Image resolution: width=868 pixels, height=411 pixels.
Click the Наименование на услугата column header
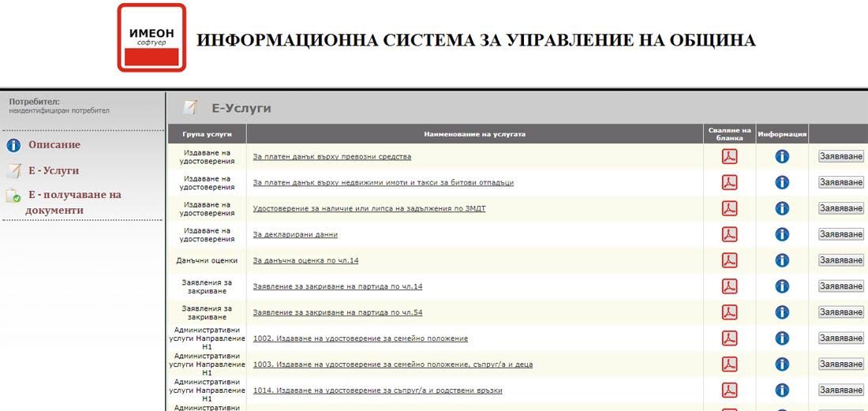475,134
